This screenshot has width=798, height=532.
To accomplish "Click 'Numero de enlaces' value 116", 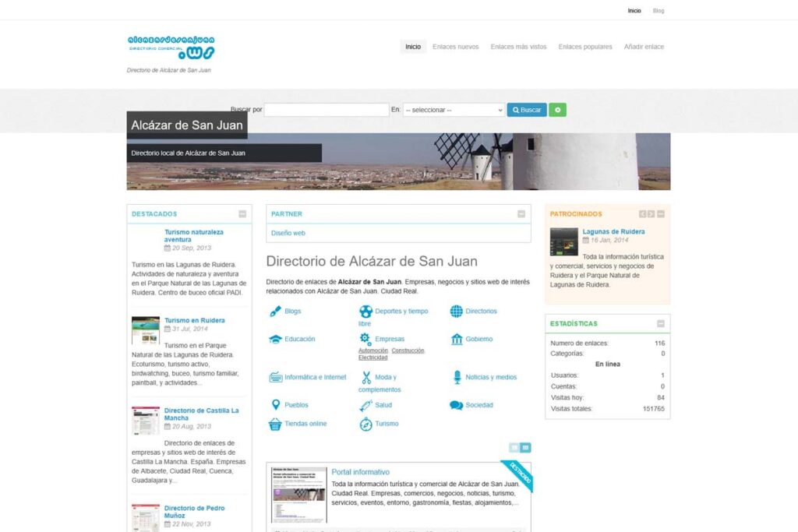I will tap(659, 344).
